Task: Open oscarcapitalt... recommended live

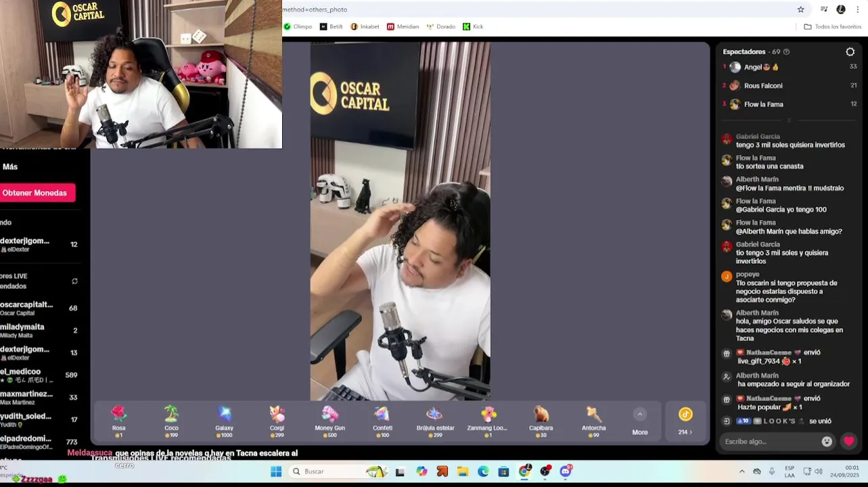Action: [x=39, y=308]
